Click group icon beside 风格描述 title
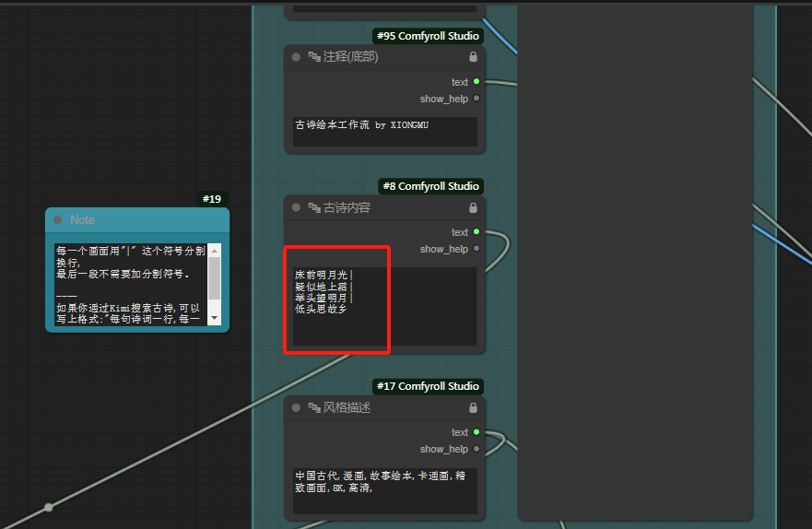 pyautogui.click(x=313, y=408)
